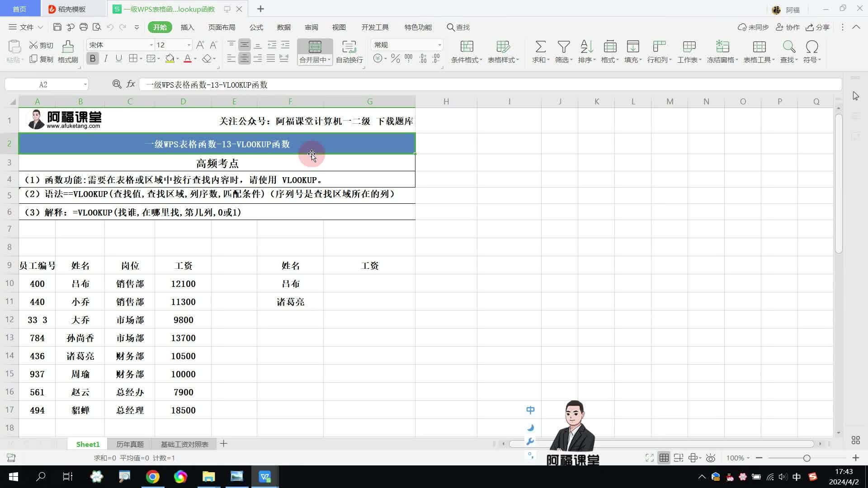The width and height of the screenshot is (868, 488).
Task: Toggle italic formatting
Action: click(106, 59)
